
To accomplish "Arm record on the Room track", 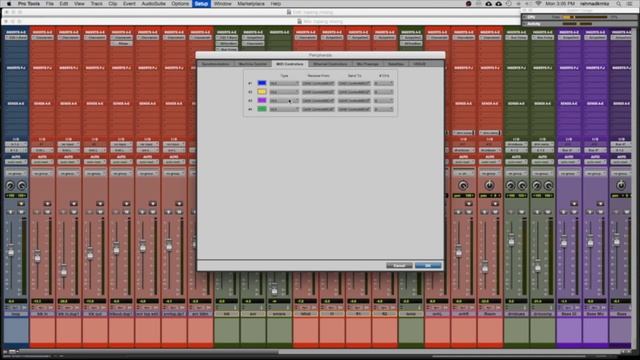I will tap(495, 203).
